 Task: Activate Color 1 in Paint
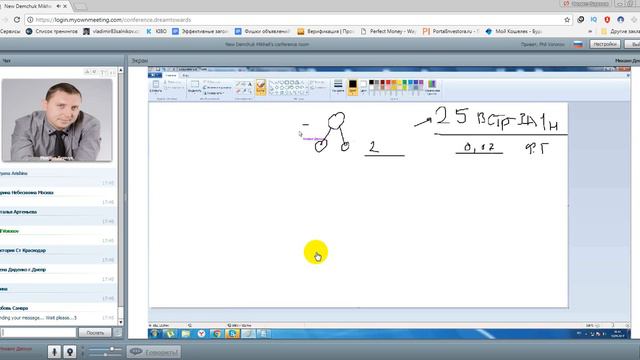coord(353,87)
